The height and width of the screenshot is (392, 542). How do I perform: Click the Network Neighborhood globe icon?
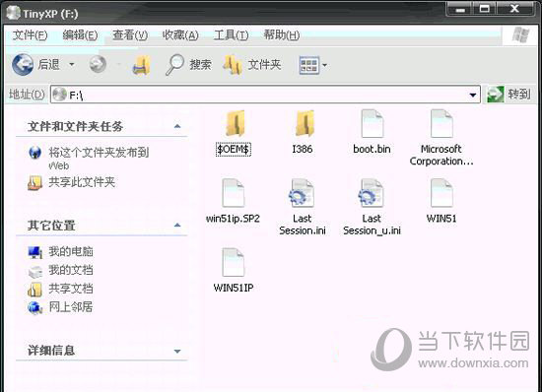(34, 307)
